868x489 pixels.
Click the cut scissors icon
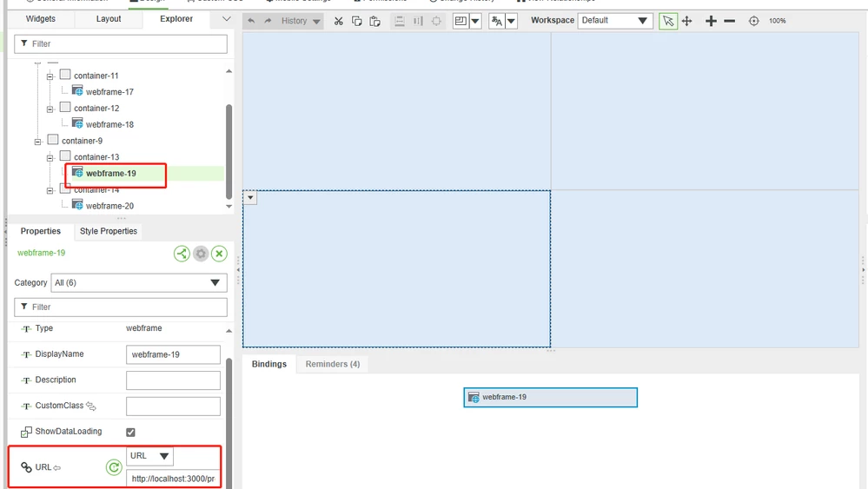338,21
